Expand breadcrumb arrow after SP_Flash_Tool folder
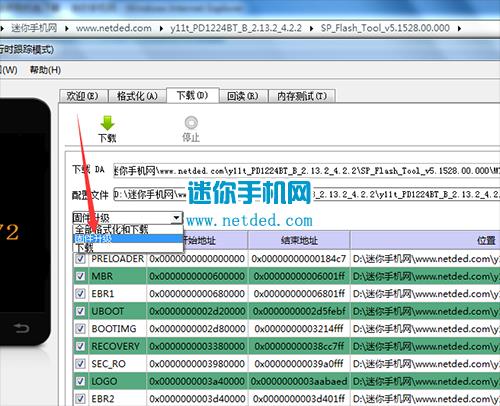 click(459, 29)
